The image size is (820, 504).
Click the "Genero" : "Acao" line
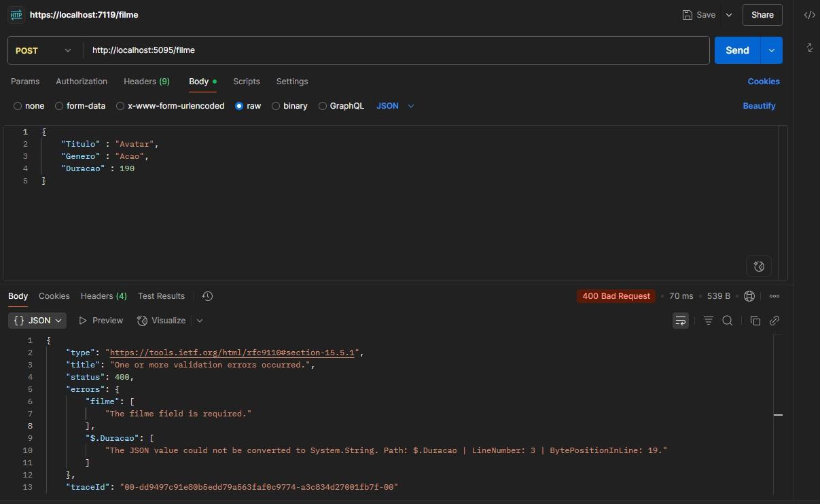click(x=105, y=156)
